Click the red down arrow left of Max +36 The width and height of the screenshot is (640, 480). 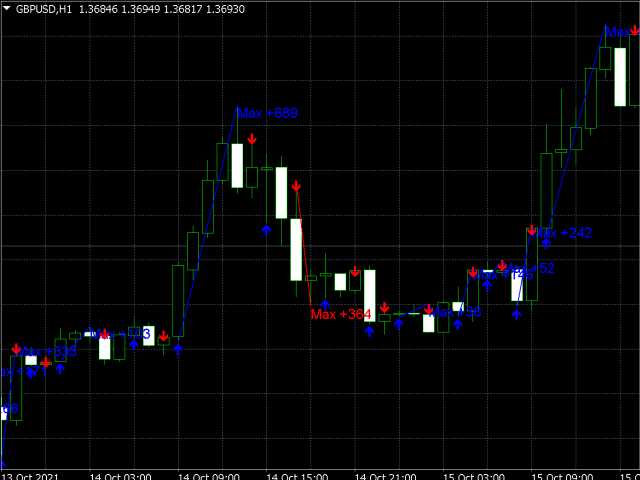click(428, 309)
